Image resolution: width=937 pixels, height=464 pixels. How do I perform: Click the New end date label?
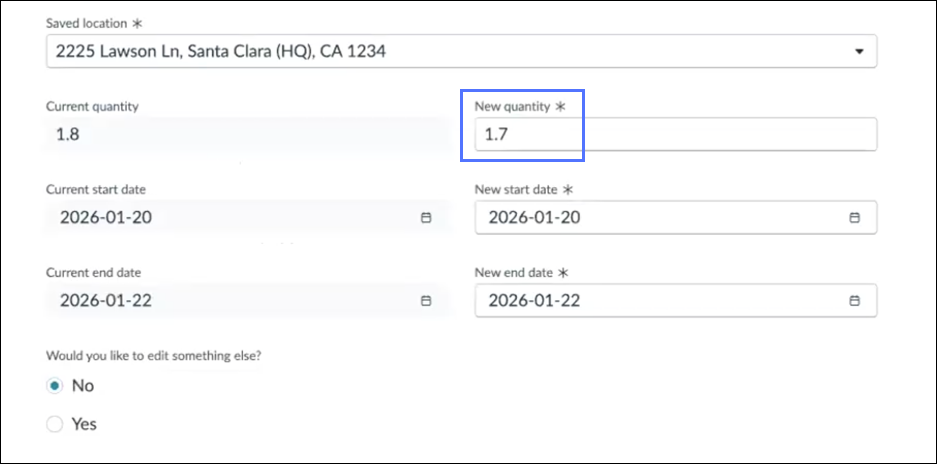click(x=514, y=273)
